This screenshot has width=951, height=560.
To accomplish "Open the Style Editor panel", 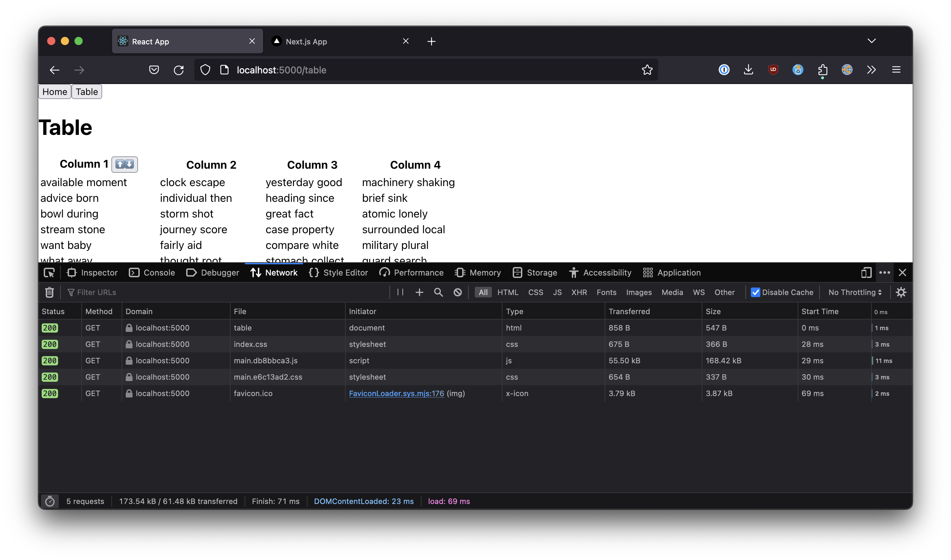I will click(x=339, y=272).
